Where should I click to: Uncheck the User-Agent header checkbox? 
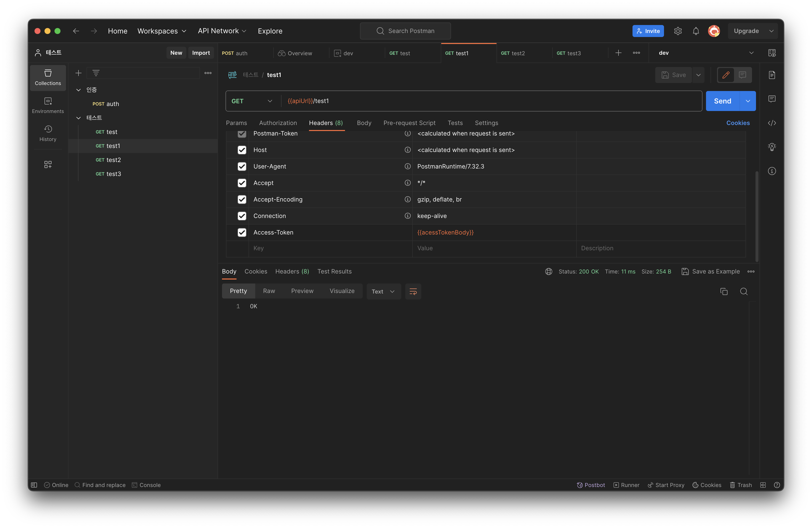point(242,166)
